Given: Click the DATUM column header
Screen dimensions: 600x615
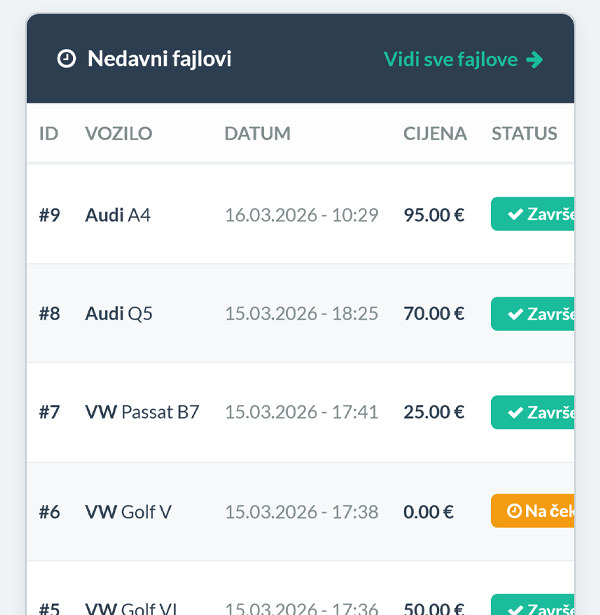Looking at the screenshot, I should (x=257, y=133).
